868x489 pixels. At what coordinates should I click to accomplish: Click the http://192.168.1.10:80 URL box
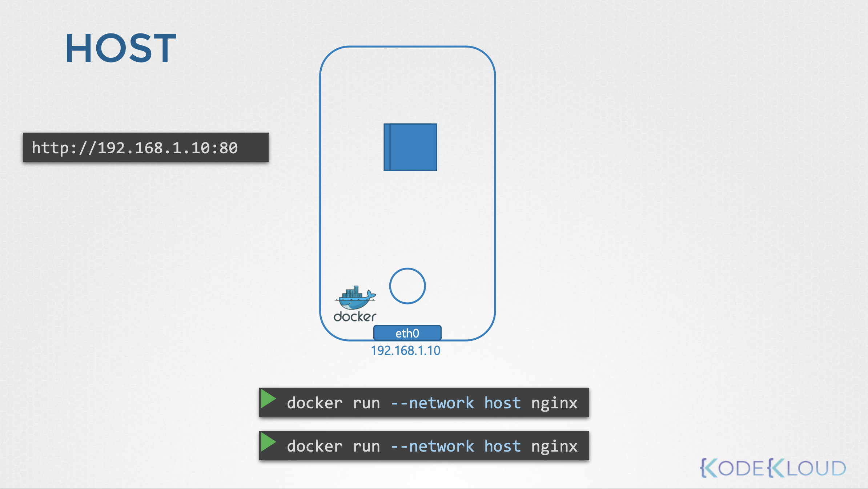coord(146,147)
